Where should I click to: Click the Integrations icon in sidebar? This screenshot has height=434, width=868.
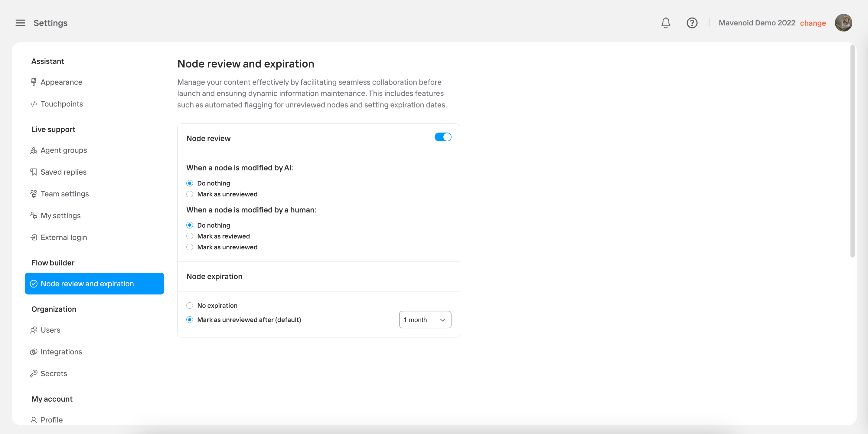(x=34, y=352)
